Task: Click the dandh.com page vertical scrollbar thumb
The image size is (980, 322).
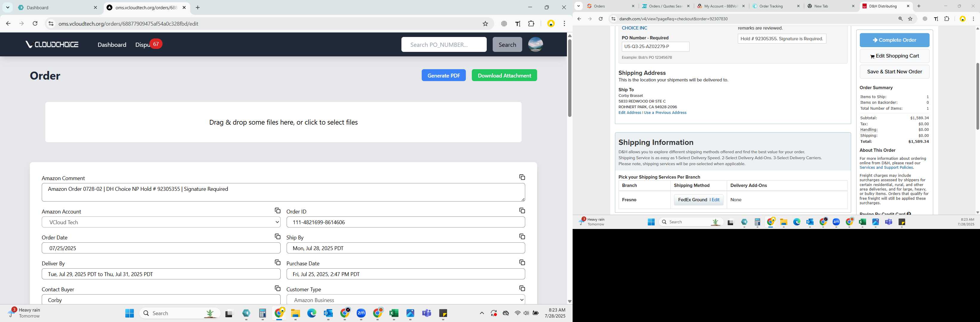Action: point(977,96)
